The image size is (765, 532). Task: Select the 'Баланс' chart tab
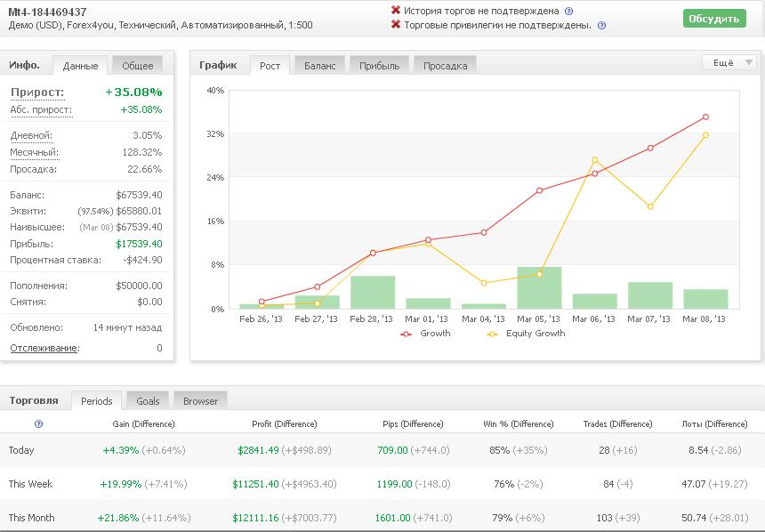coord(319,66)
